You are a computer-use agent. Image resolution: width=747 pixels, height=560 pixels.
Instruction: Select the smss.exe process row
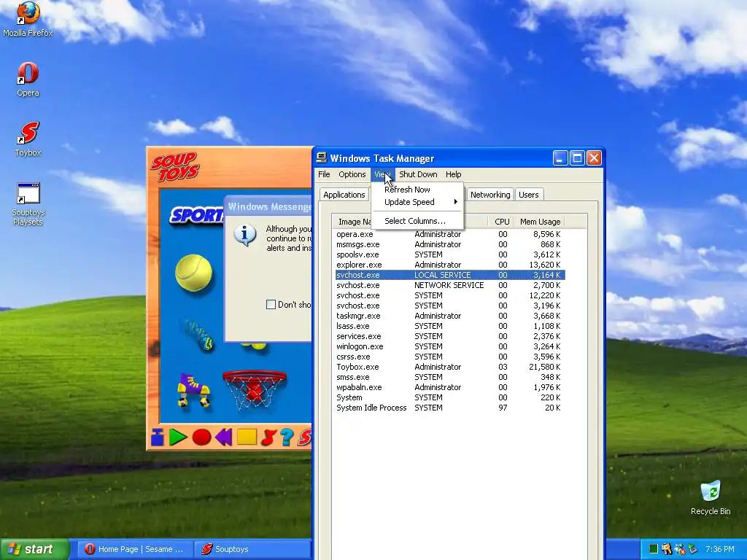(449, 377)
